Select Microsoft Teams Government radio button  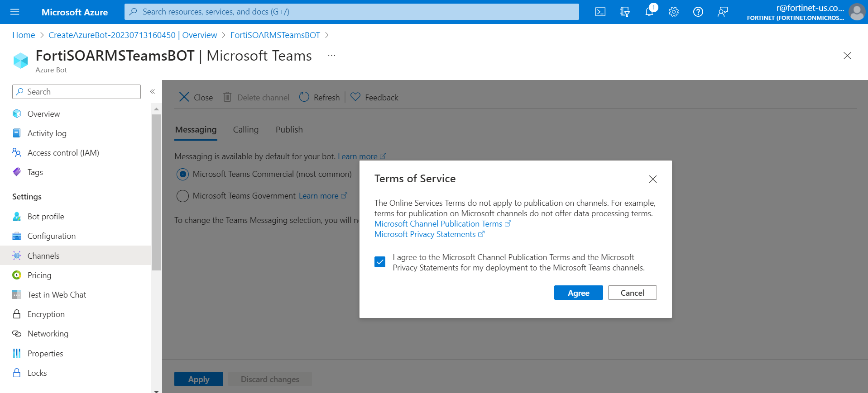tap(182, 196)
